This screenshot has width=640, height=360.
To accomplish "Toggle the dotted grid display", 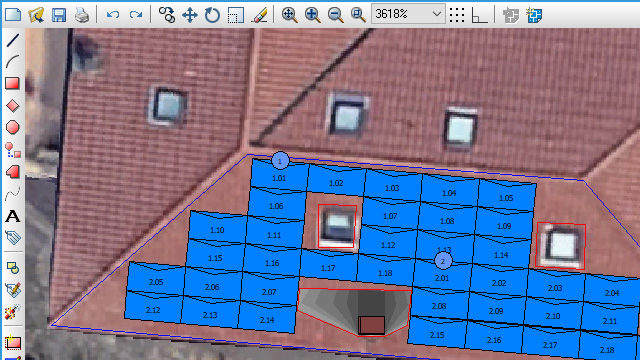I will (457, 15).
